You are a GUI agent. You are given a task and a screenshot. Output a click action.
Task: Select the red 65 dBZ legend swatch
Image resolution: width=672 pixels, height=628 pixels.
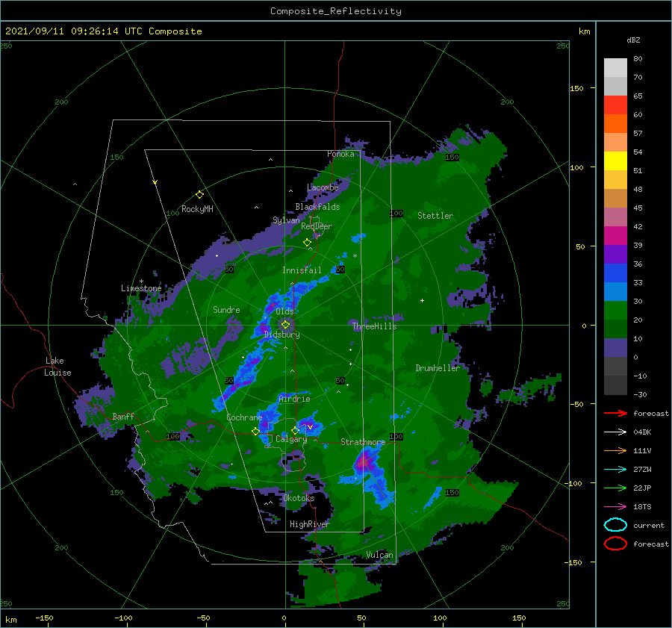tap(615, 105)
